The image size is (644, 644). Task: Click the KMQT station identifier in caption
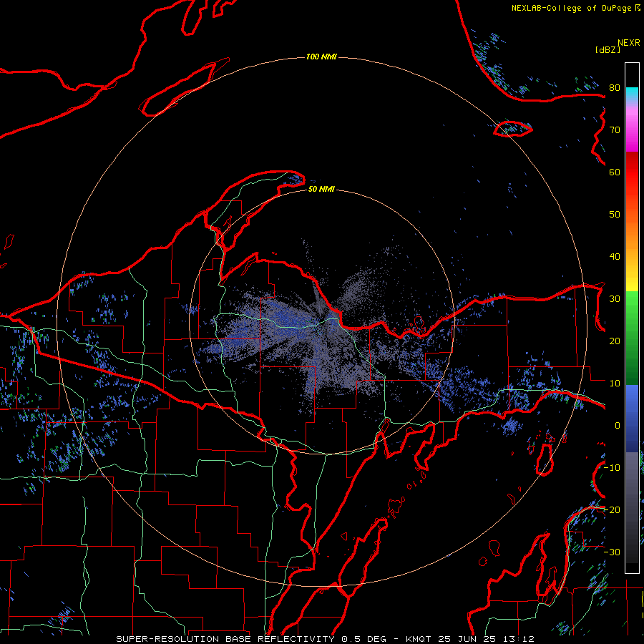pos(418,639)
